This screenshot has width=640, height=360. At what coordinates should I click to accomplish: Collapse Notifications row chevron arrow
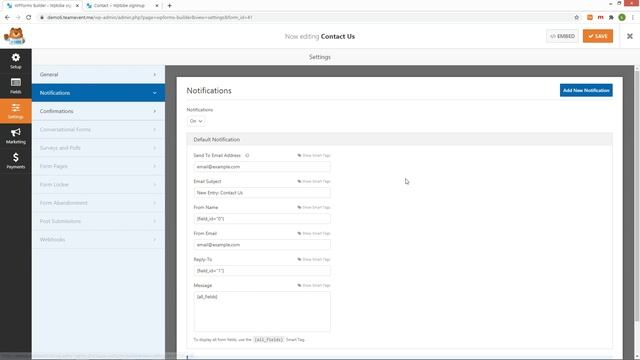(155, 93)
